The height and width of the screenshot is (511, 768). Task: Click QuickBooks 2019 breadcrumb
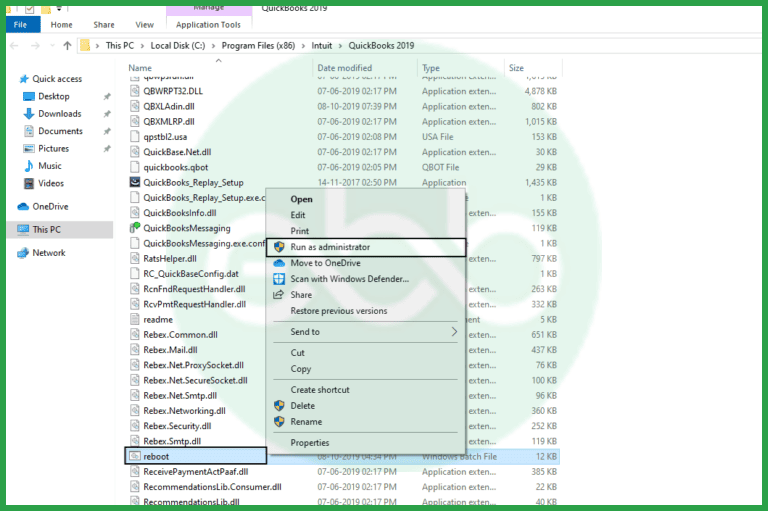(x=381, y=46)
